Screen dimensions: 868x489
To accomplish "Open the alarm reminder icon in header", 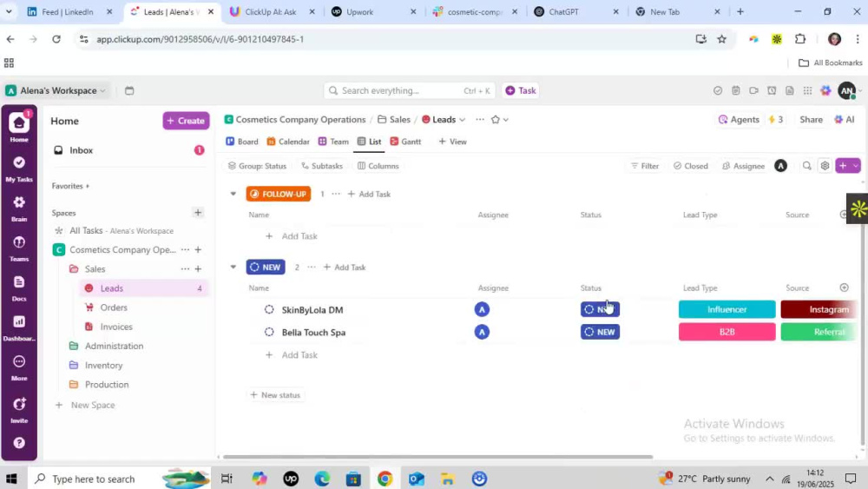I will click(772, 91).
